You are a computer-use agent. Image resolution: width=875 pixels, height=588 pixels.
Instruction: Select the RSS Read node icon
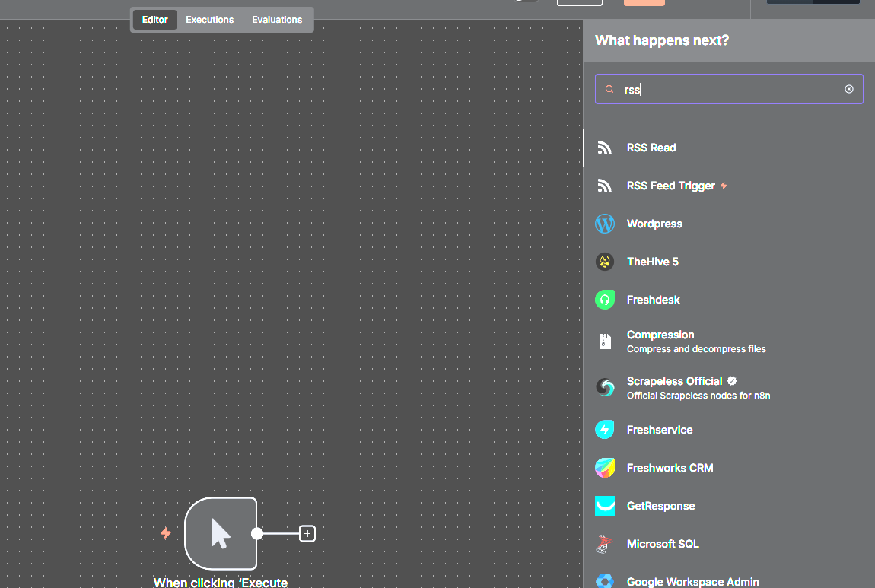(x=604, y=148)
